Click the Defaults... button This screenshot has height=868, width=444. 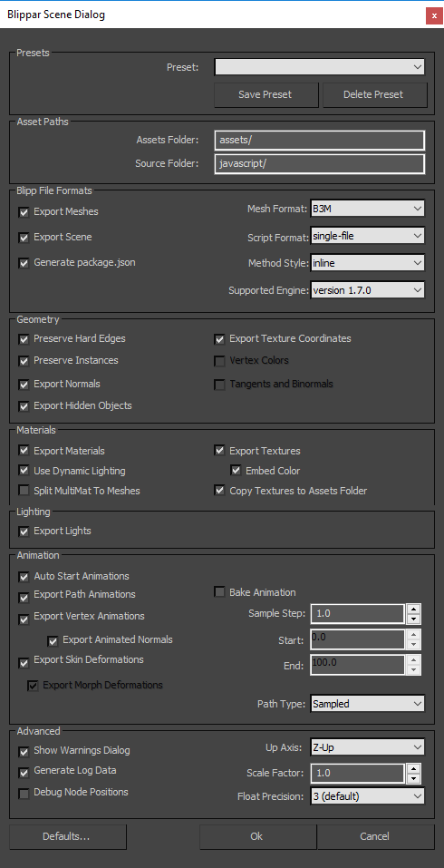68,836
